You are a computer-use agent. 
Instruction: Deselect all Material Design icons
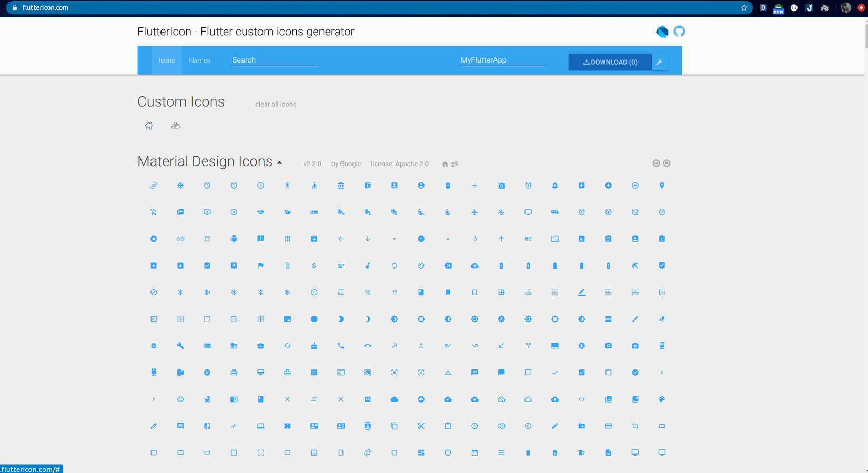point(667,163)
